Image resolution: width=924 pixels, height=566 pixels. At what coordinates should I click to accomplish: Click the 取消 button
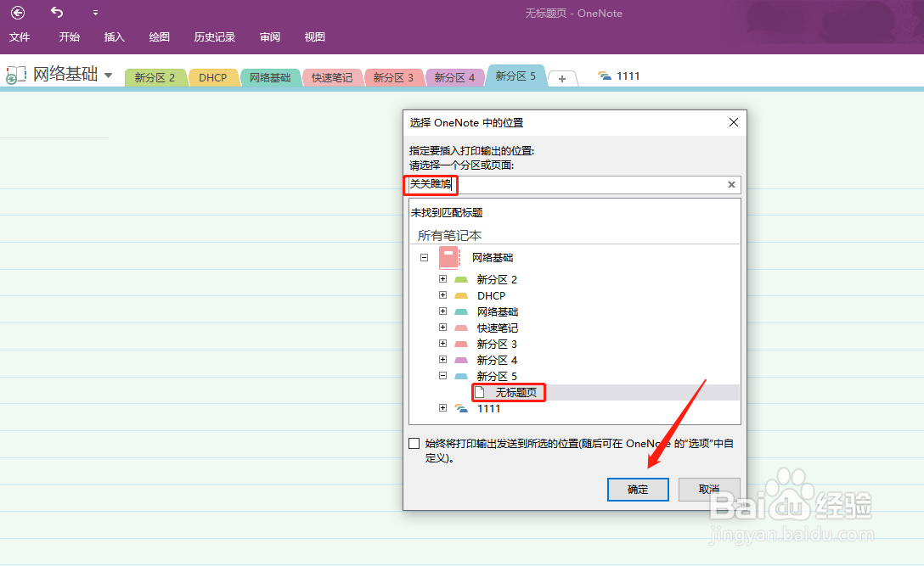[x=709, y=489]
